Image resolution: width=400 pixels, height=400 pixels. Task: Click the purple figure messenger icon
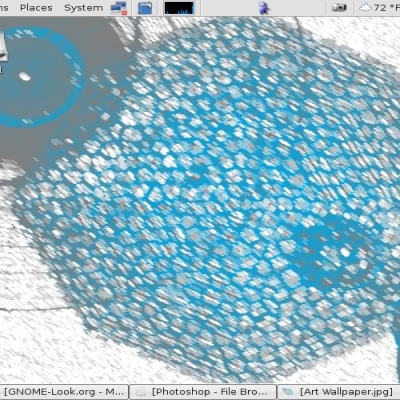(x=264, y=8)
